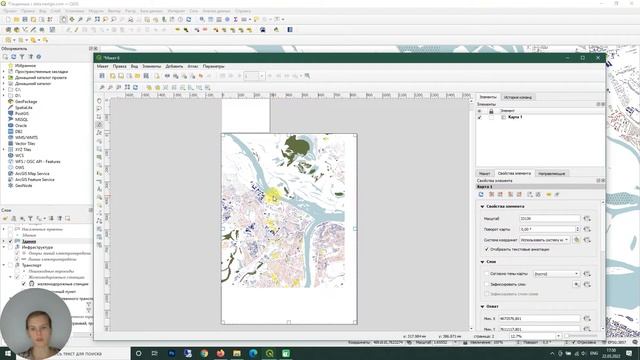640x360 pixels.
Task: Switch to the Макет properties tab
Action: (484, 173)
